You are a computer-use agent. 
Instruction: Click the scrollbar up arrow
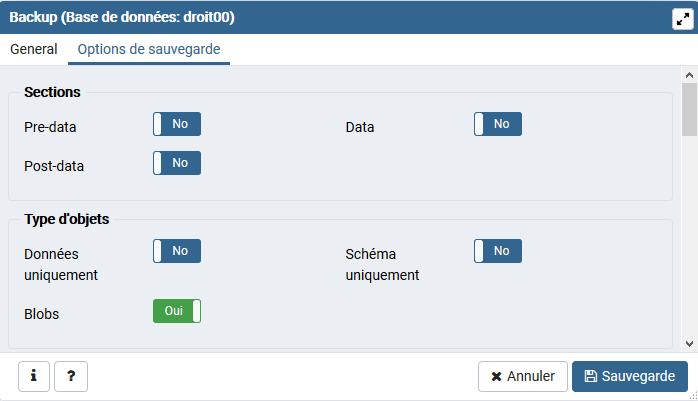click(689, 75)
